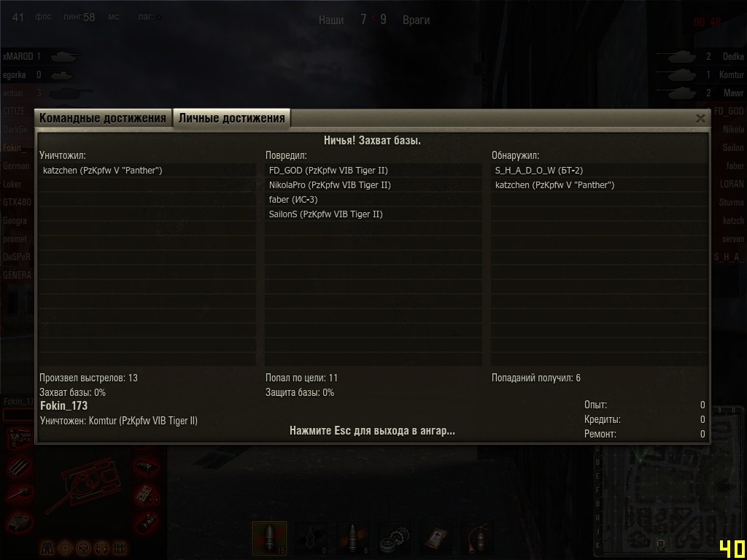Click the radio operator headphones icon
The image size is (747, 560).
tap(102, 548)
